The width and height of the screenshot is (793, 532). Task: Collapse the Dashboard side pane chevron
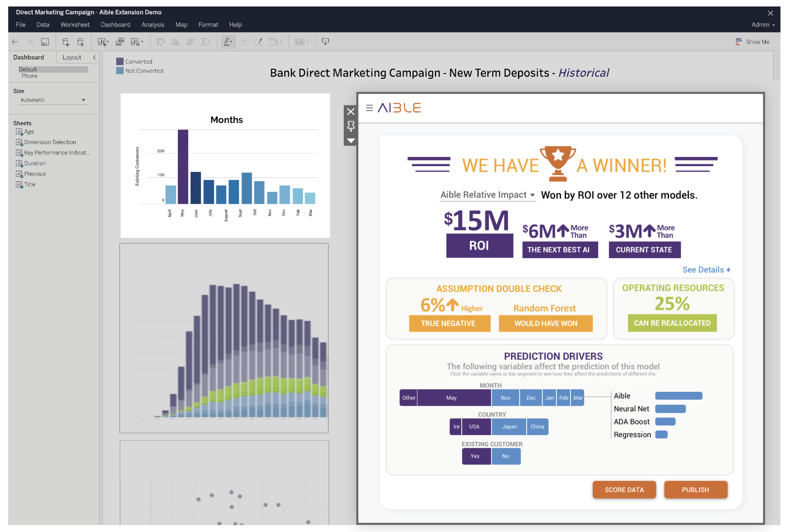click(x=94, y=57)
